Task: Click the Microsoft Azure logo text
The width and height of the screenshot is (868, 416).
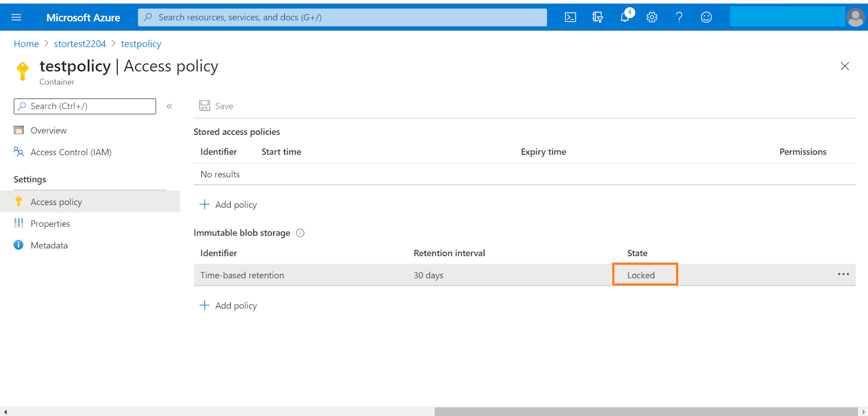Action: [x=83, y=18]
